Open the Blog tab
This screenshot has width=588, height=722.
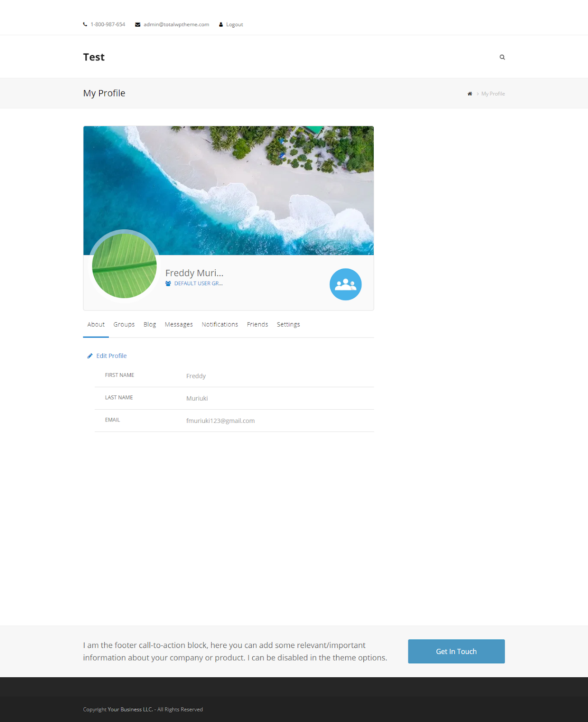click(150, 324)
